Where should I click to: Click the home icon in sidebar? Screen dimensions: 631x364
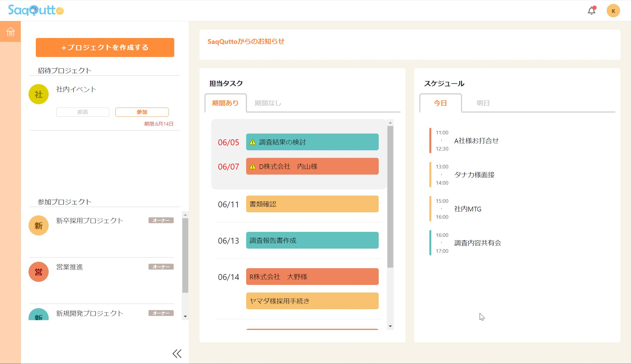point(10,32)
